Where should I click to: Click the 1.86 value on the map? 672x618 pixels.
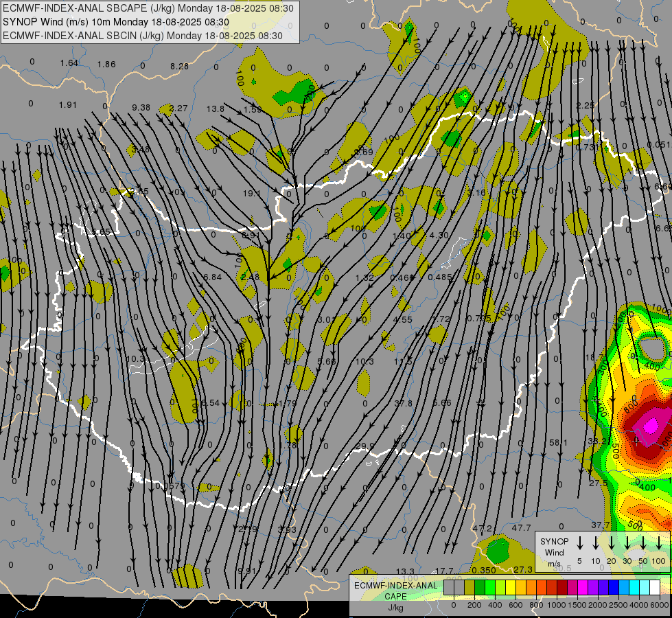pyautogui.click(x=106, y=65)
